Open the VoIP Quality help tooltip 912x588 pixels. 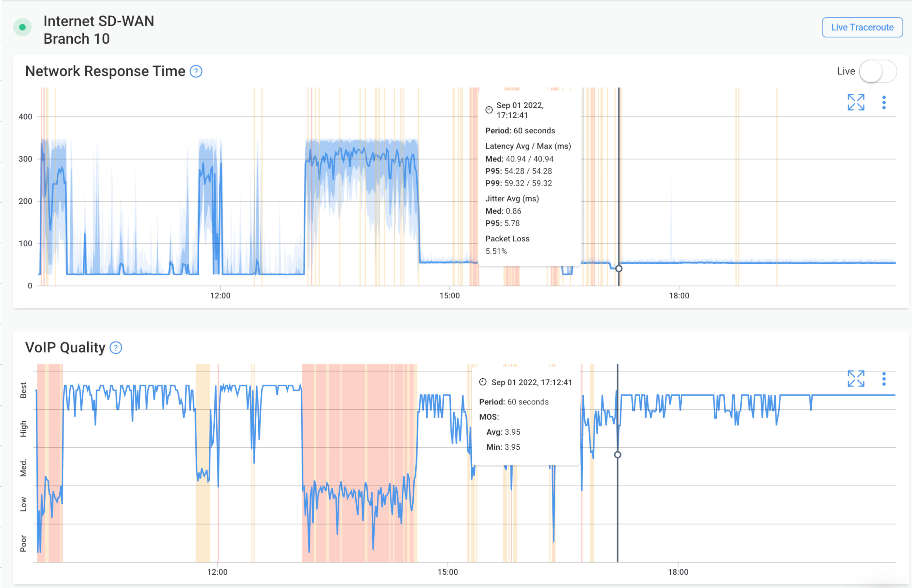tap(115, 347)
